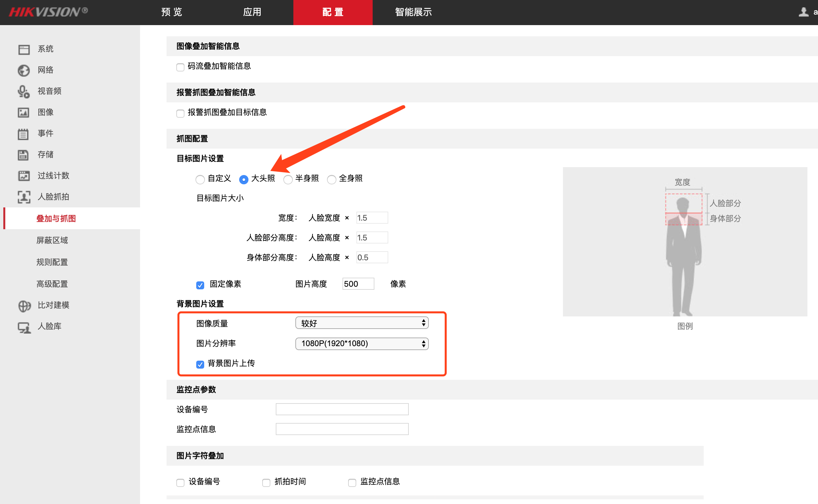Image resolution: width=818 pixels, height=504 pixels.
Task: Open the 图像质量 dropdown
Action: coord(362,323)
